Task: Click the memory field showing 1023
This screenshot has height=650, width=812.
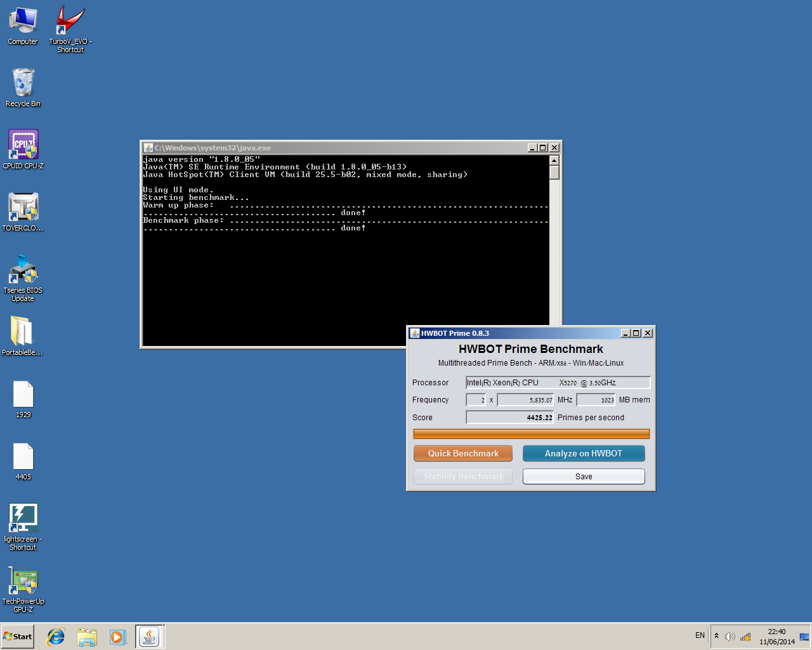Action: click(596, 400)
